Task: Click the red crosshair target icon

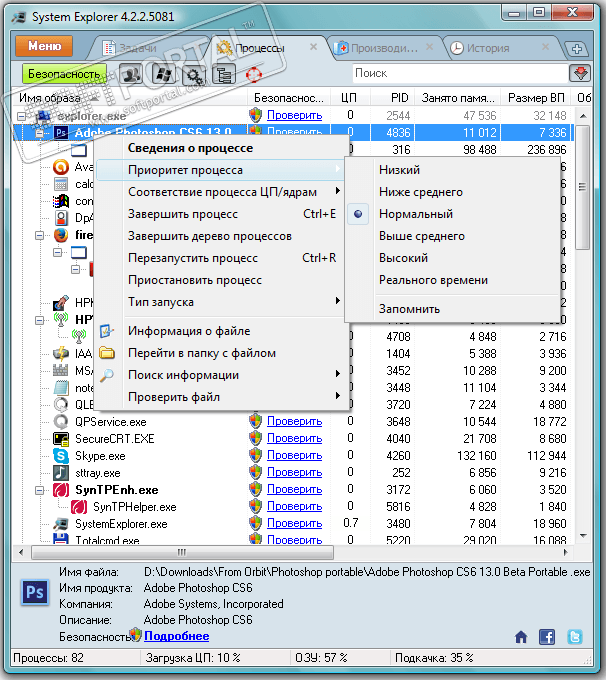Action: 254,75
